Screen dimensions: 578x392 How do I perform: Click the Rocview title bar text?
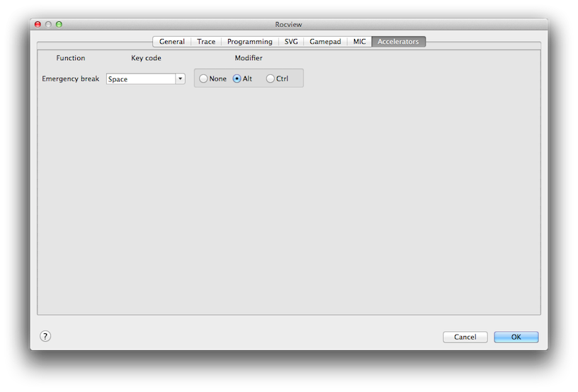click(288, 24)
